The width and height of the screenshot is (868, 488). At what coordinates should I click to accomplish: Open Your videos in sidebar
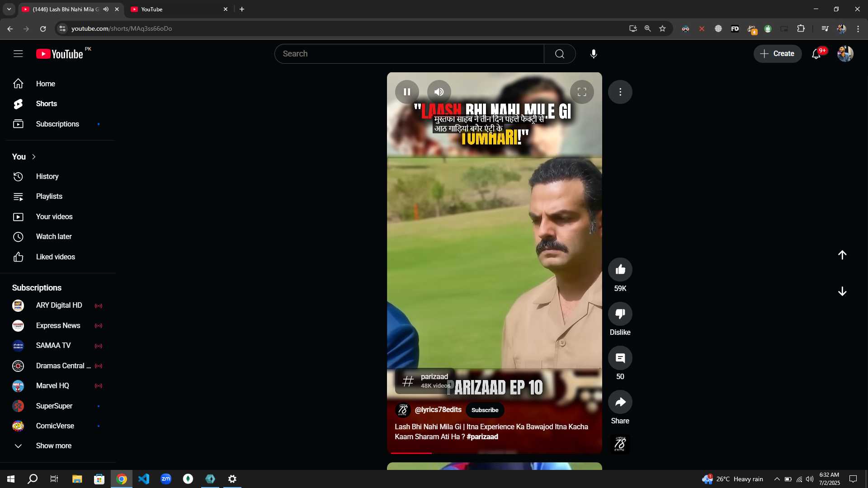click(x=58, y=217)
